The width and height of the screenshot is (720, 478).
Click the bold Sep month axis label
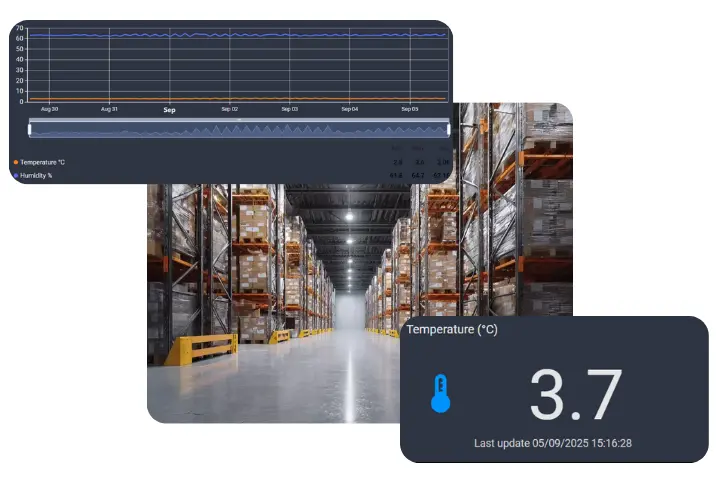(x=169, y=109)
